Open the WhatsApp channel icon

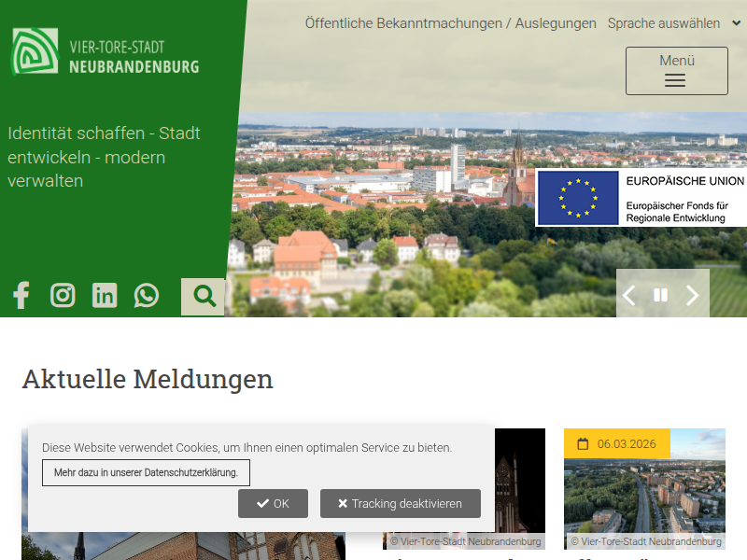pos(147,296)
